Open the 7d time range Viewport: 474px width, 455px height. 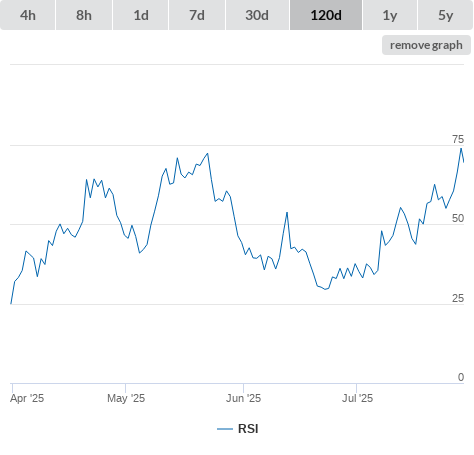[x=197, y=15]
